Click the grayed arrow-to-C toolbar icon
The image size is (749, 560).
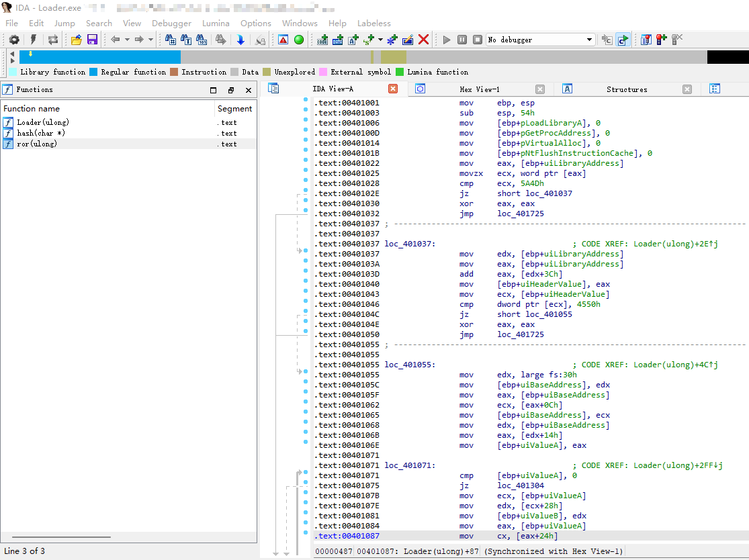click(x=607, y=40)
